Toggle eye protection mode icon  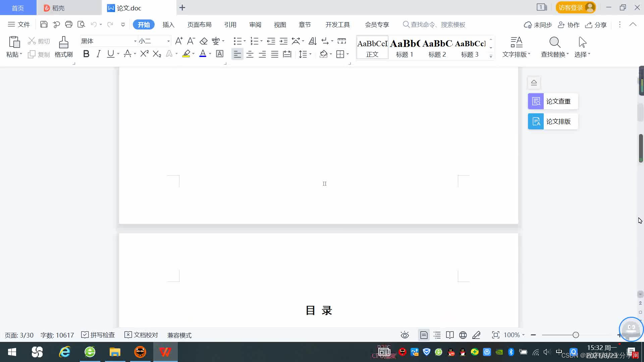click(405, 335)
